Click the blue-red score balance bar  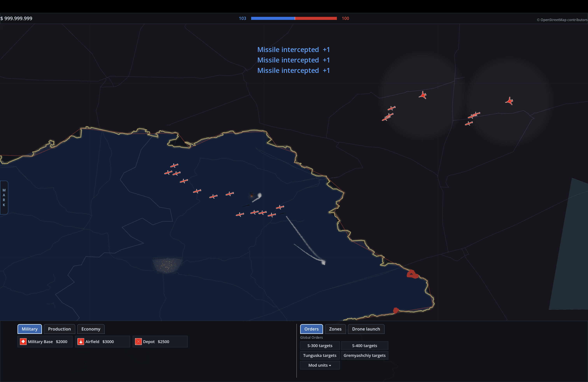click(x=294, y=18)
